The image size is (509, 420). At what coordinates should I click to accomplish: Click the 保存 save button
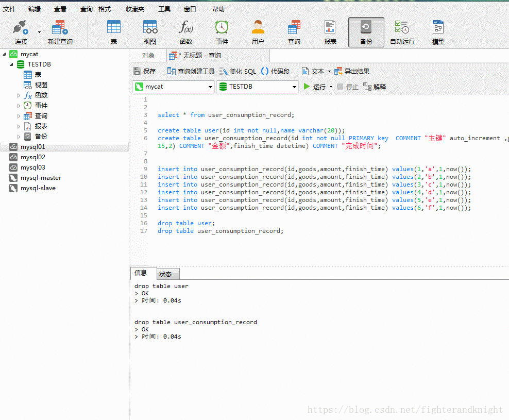coord(145,71)
